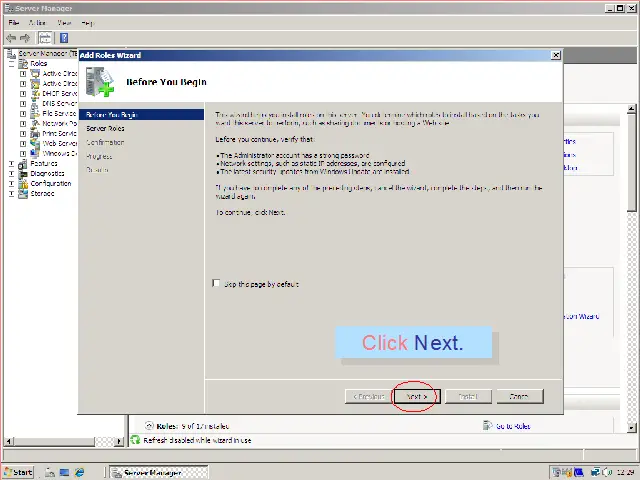Select the Before You Begin wizard step
The height and width of the screenshot is (480, 640).
(x=141, y=115)
